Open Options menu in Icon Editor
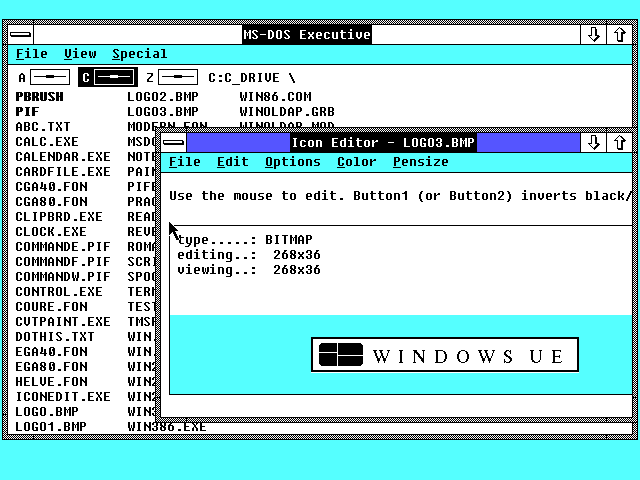 (293, 162)
